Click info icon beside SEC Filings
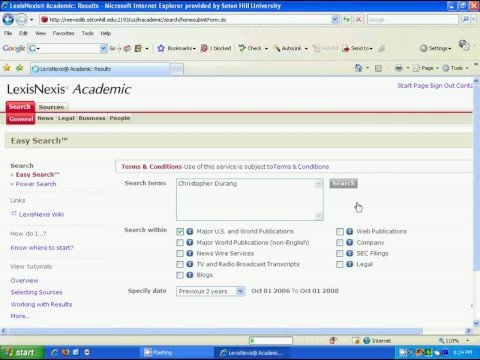The height and width of the screenshot is (360, 480). point(350,253)
